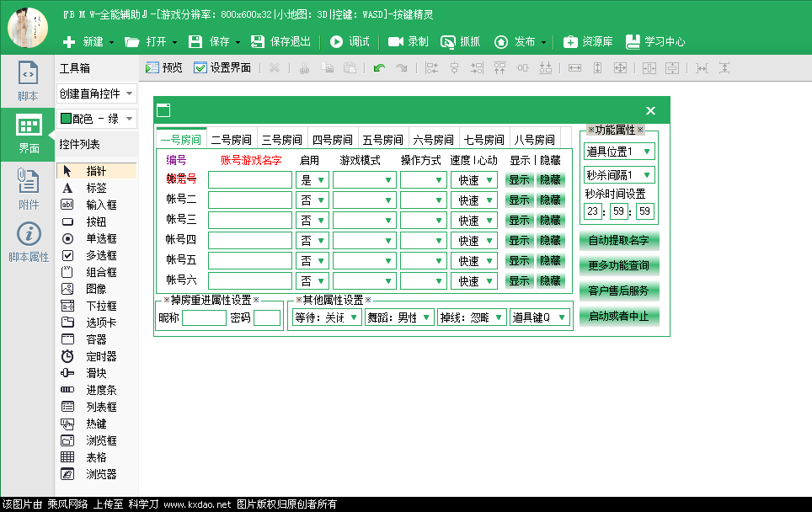Expand the 速度 快速 dropdown for 帐号一
This screenshot has width=812, height=512.
coord(473,179)
